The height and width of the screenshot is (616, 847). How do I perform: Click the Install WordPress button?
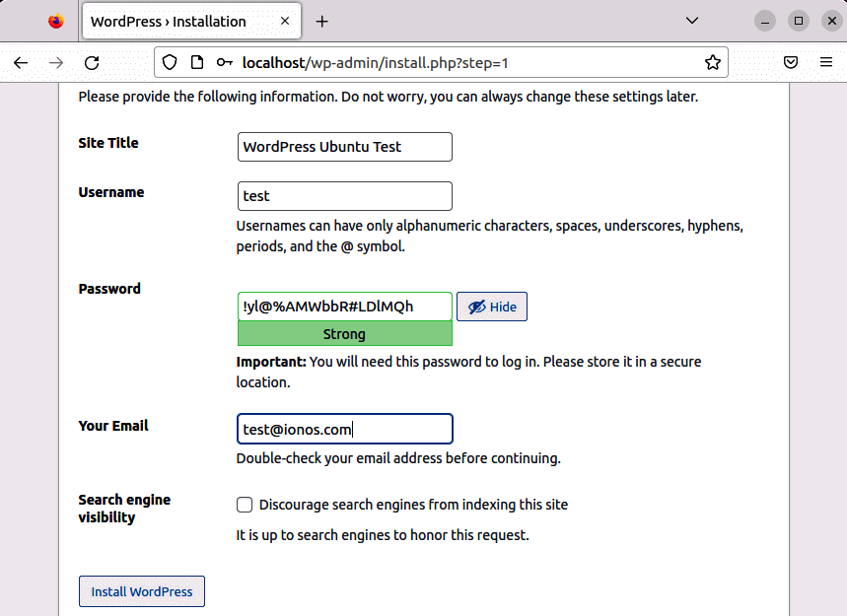(142, 591)
